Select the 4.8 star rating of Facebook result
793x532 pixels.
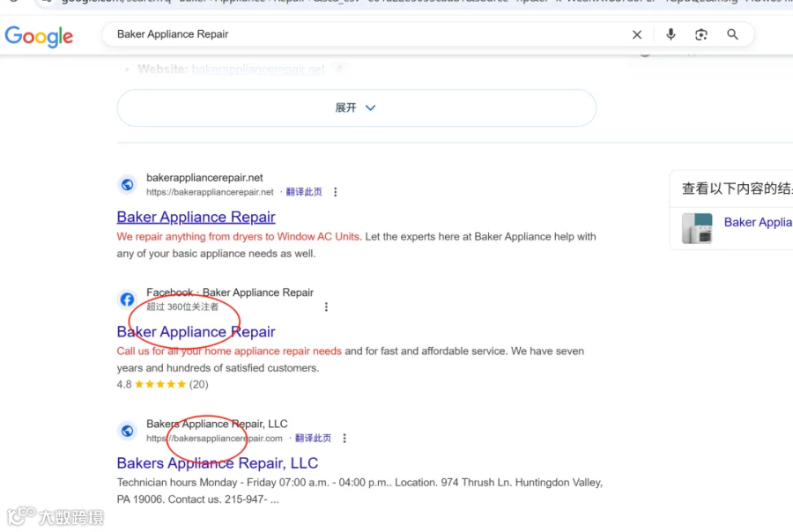click(x=162, y=385)
